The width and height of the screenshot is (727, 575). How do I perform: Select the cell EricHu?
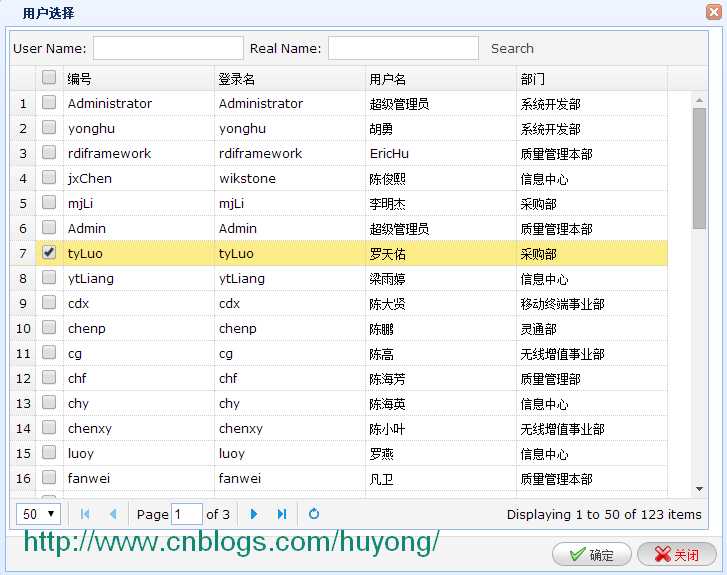tap(441, 153)
